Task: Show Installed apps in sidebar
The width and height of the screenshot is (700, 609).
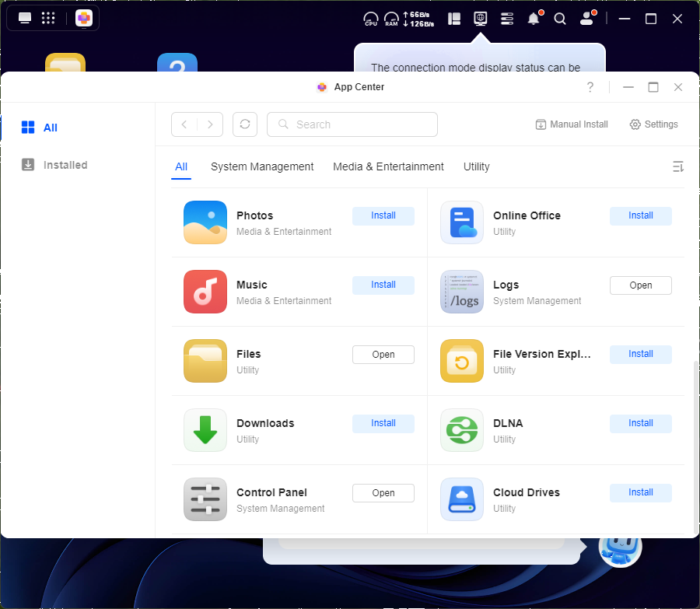Action: tap(65, 165)
